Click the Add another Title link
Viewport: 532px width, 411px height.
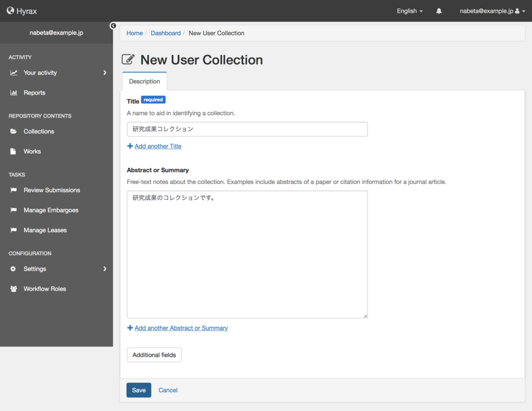(158, 146)
